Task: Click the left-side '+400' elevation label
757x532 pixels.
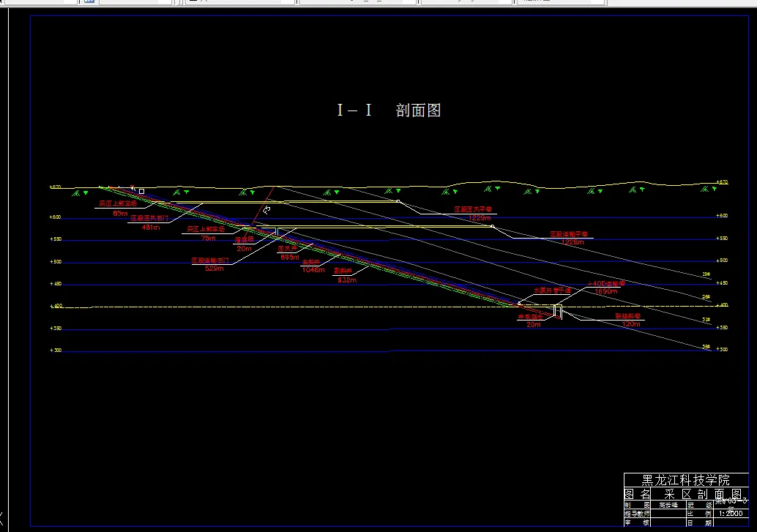Action: 56,306
